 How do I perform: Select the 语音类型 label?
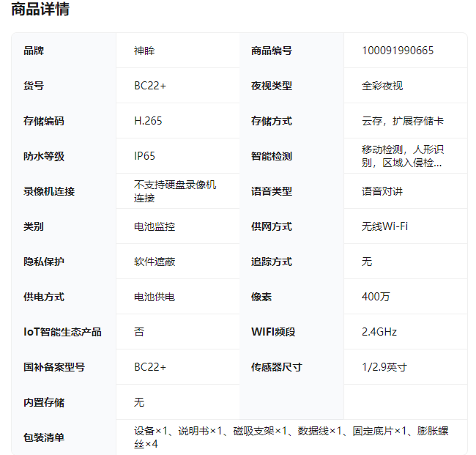(272, 191)
